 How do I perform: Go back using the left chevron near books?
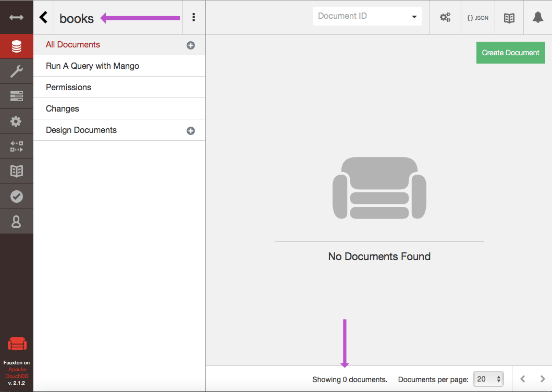point(44,17)
